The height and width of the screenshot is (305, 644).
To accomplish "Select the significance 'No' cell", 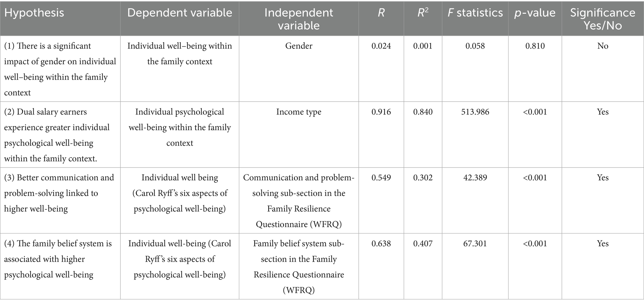I will [603, 46].
